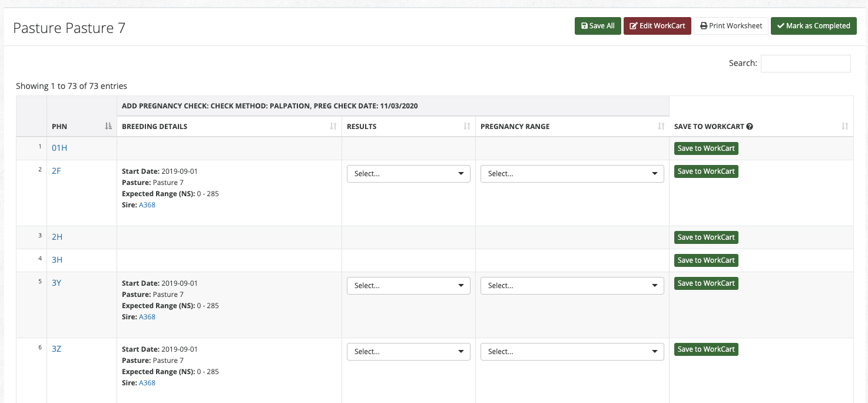Open Results dropdown for animal 3Y

coord(409,286)
